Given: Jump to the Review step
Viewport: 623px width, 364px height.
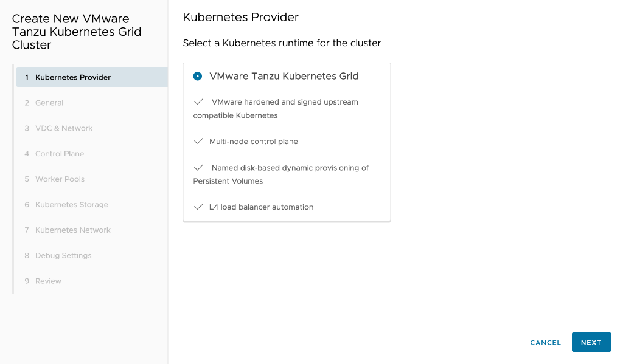Looking at the screenshot, I should click(47, 280).
